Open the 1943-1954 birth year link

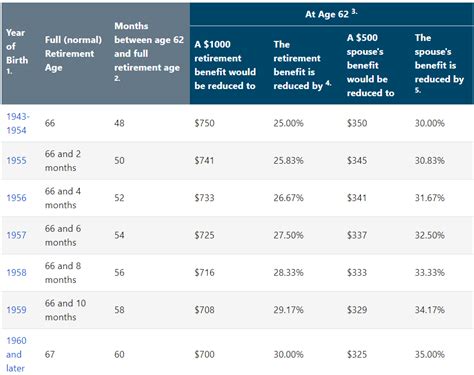(x=18, y=123)
